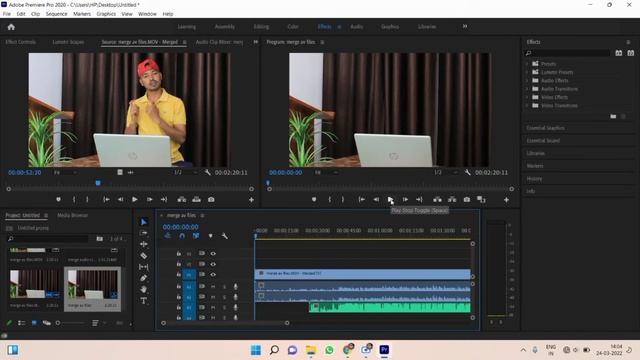Viewport: 640px width, 360px height.
Task: Click the Effects panel search field
Action: pos(567,53)
